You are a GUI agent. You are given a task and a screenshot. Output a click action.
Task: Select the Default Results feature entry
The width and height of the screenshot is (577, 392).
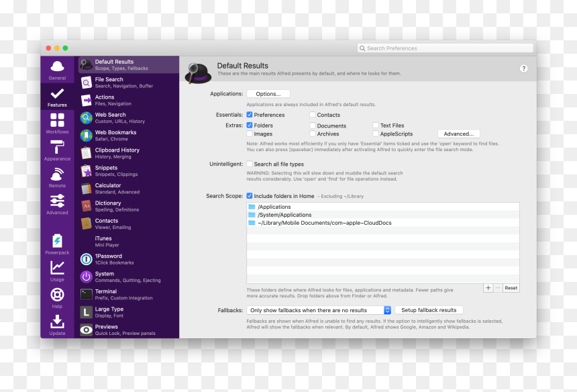pyautogui.click(x=128, y=65)
